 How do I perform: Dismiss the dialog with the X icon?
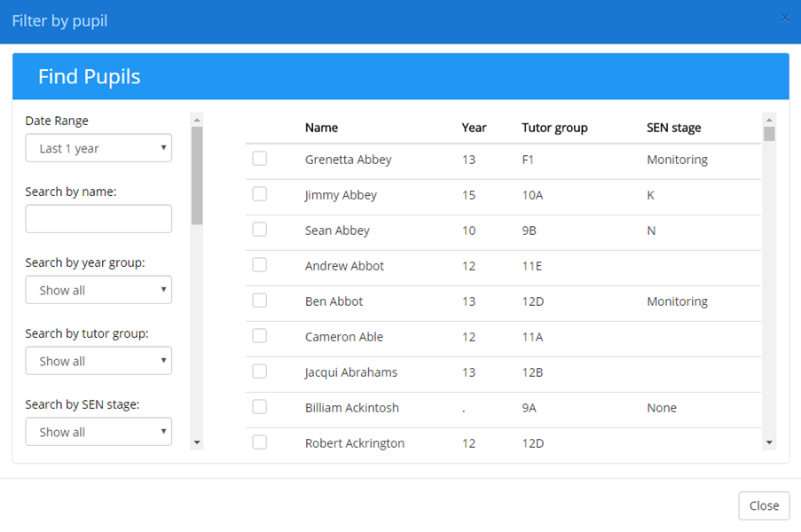point(784,17)
